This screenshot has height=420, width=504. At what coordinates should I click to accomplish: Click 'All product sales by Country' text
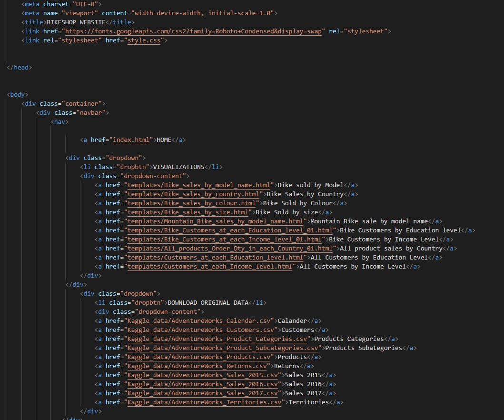(391, 248)
